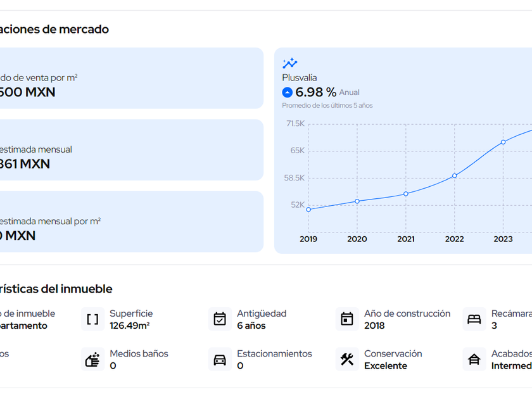Click the venta por m² price card

127,78
